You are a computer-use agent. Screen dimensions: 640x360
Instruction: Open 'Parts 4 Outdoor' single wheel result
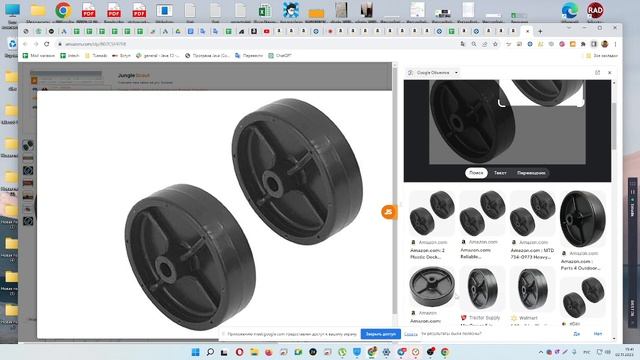pos(583,219)
